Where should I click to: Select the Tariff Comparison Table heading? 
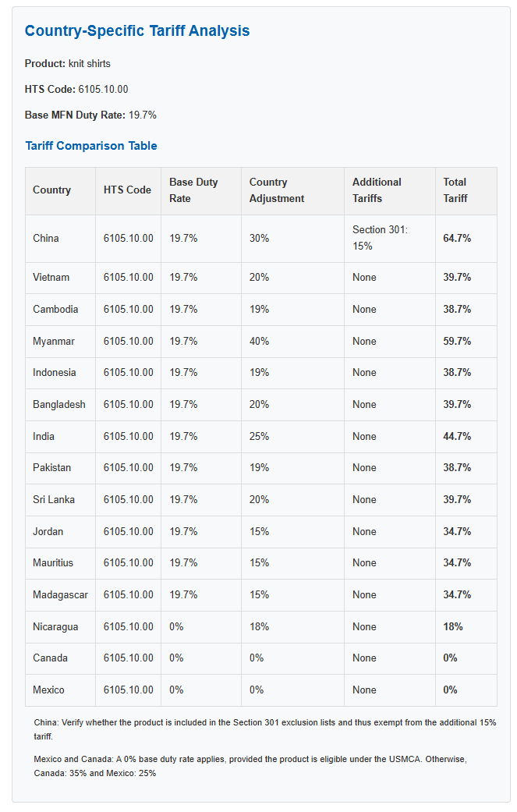pos(91,146)
